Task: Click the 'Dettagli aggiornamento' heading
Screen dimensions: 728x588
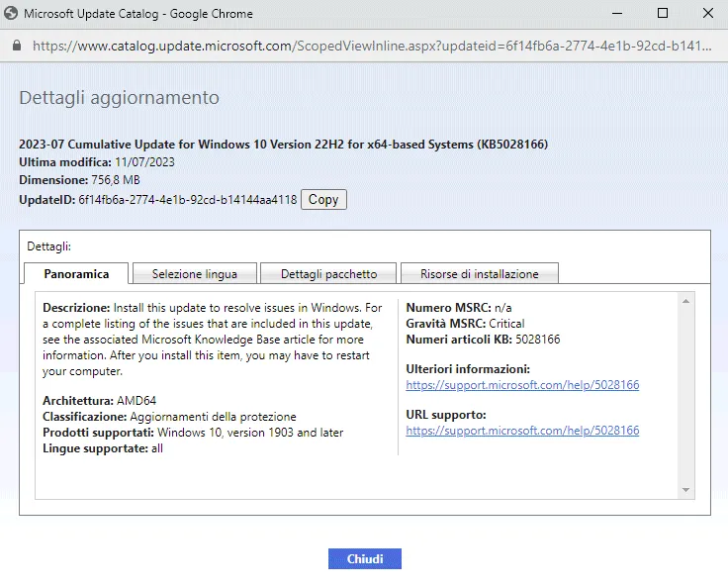Action: pos(119,98)
